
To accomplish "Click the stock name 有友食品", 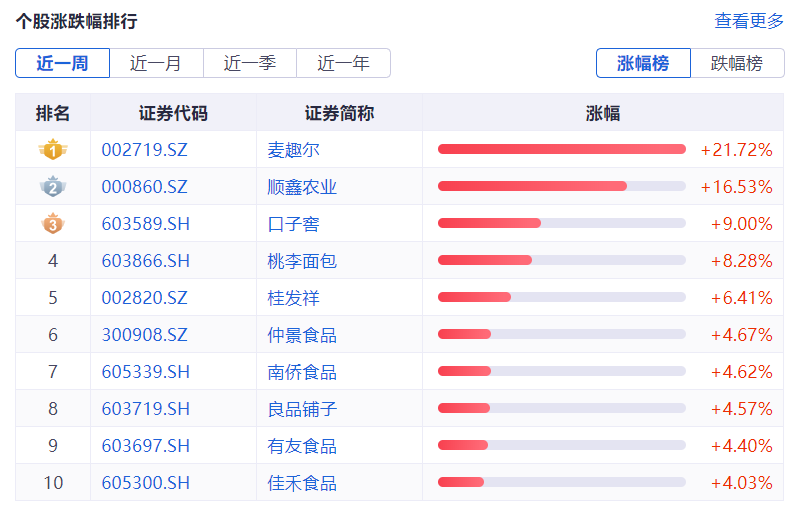I will point(302,446).
